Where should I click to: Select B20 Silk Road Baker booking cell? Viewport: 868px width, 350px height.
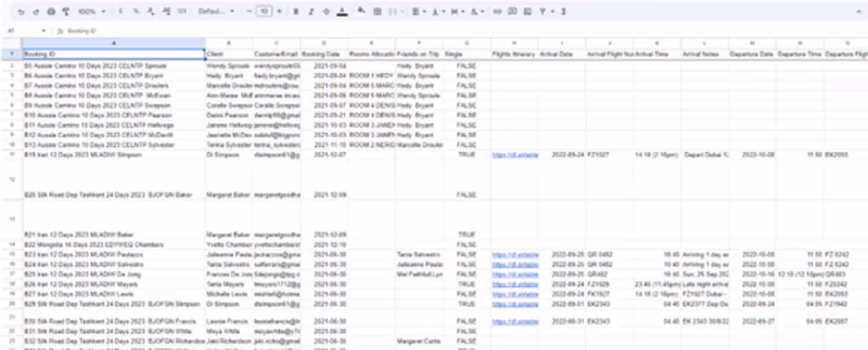click(x=114, y=179)
